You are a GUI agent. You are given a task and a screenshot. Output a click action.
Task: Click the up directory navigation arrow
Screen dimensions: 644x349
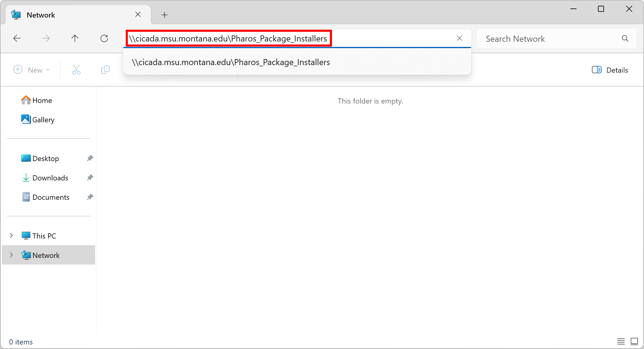[75, 38]
